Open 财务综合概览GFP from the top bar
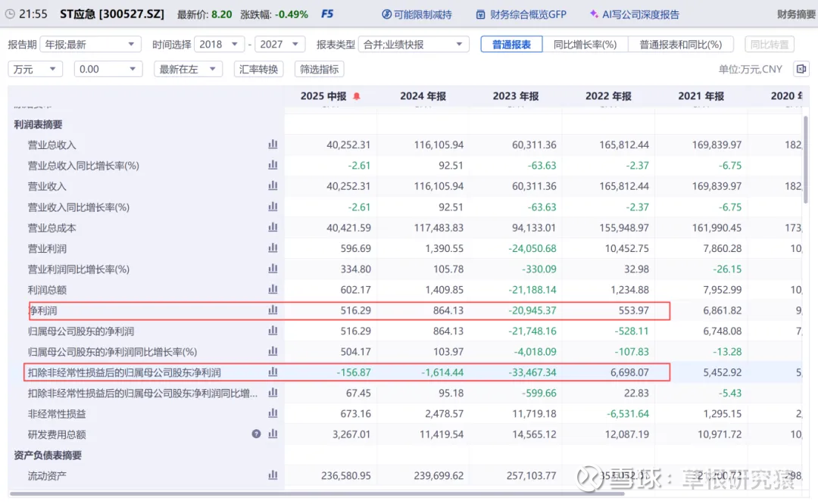Viewport: 818px width, 504px height. [521, 14]
